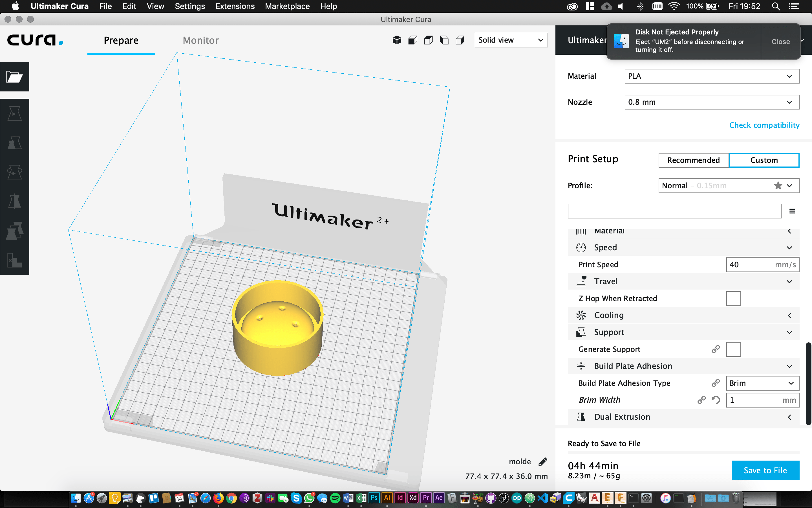Open the File menu
812x508 pixels.
click(105, 6)
